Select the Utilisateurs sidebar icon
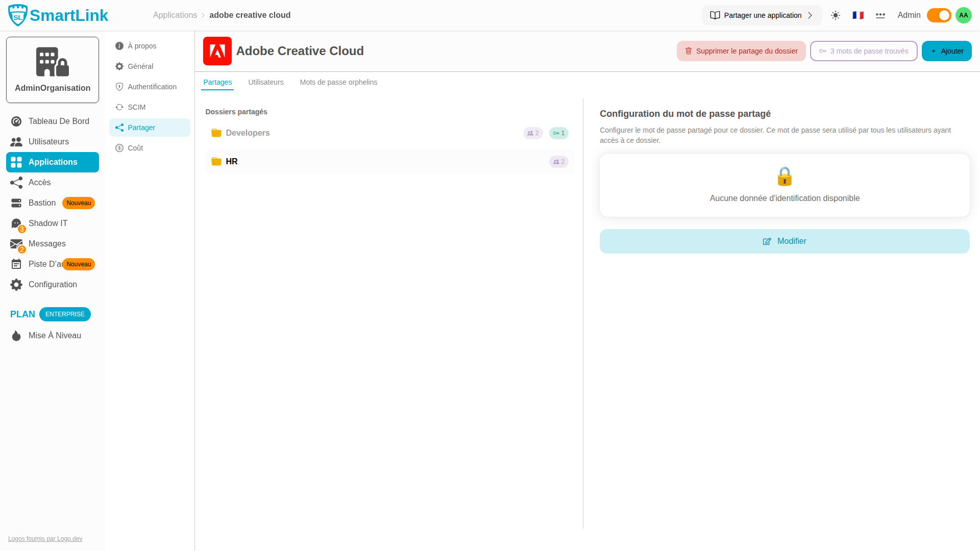Screen dimensions: 980x551 [48, 141]
